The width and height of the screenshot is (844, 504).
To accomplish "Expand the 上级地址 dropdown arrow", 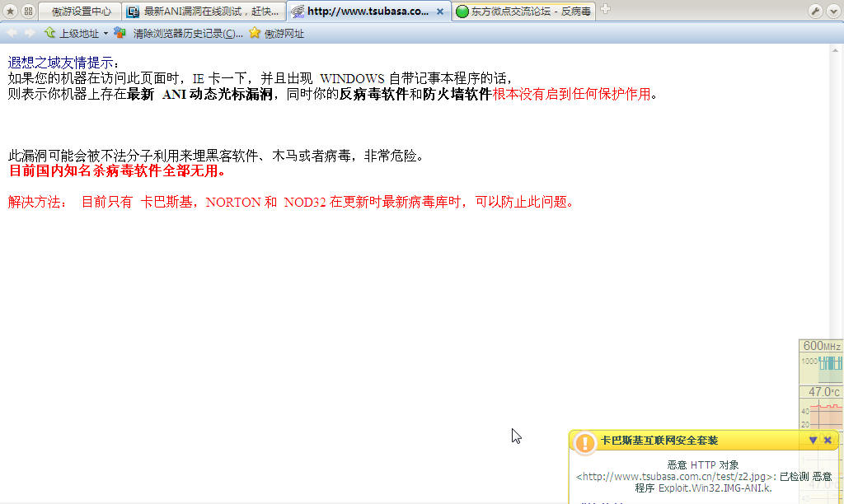I will (x=105, y=33).
